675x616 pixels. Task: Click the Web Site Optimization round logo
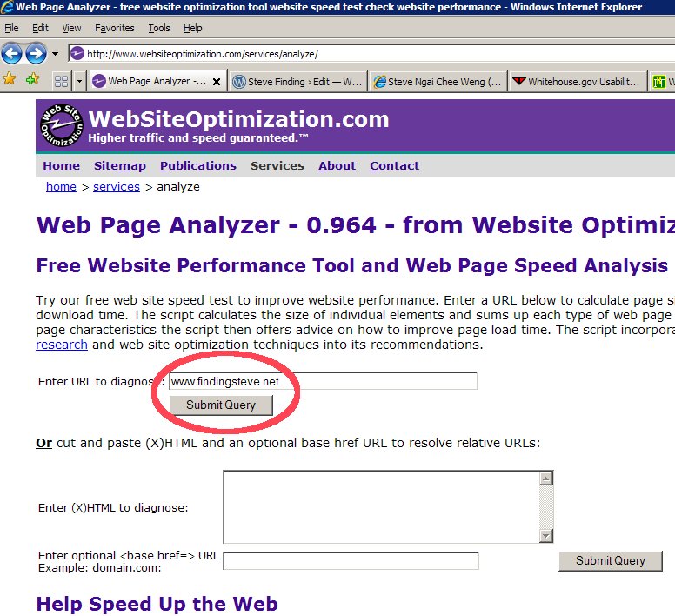point(61,125)
